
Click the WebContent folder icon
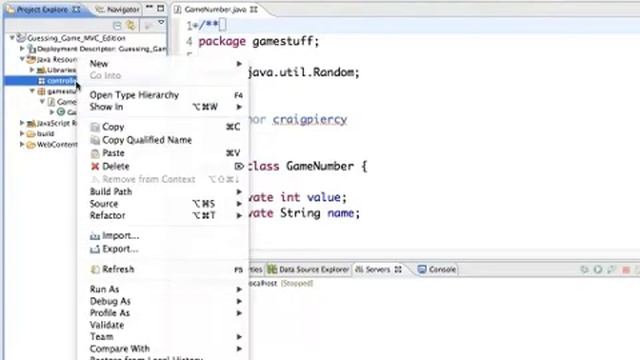point(31,144)
